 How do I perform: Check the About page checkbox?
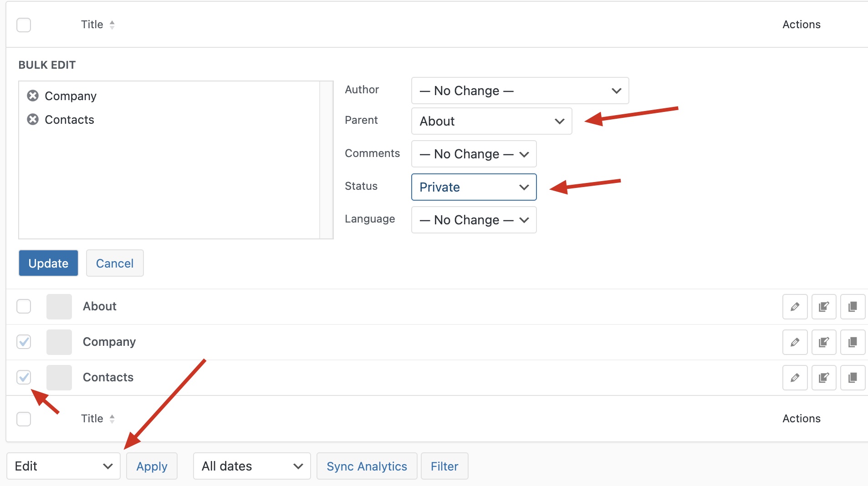pos(24,306)
